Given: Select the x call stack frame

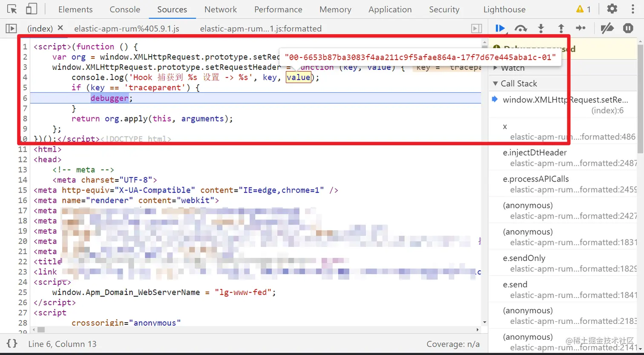Looking at the screenshot, I should (563, 131).
